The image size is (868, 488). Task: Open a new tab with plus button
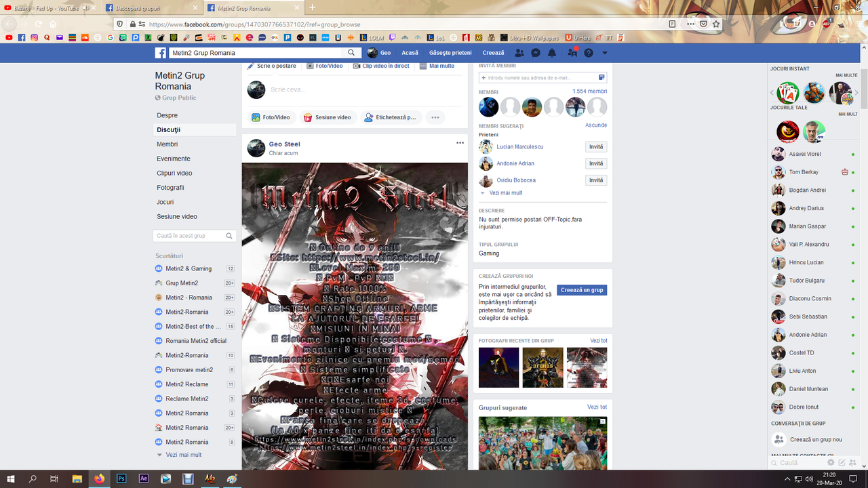pyautogui.click(x=312, y=8)
